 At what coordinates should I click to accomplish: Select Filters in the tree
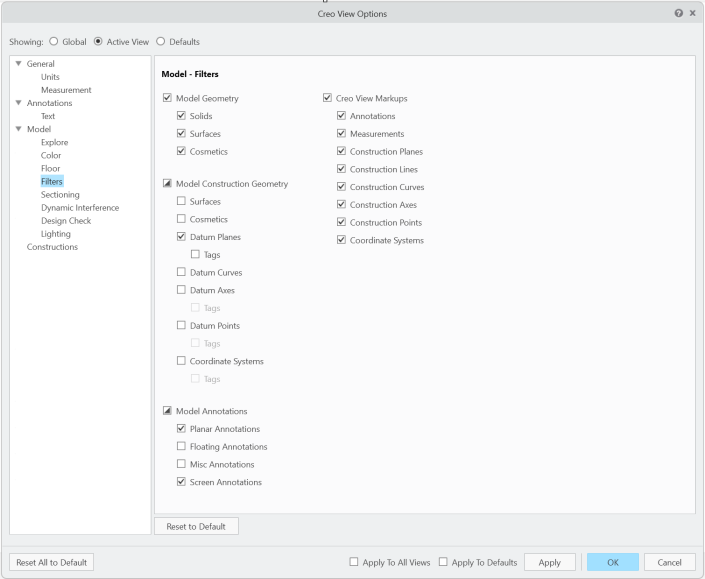52,181
